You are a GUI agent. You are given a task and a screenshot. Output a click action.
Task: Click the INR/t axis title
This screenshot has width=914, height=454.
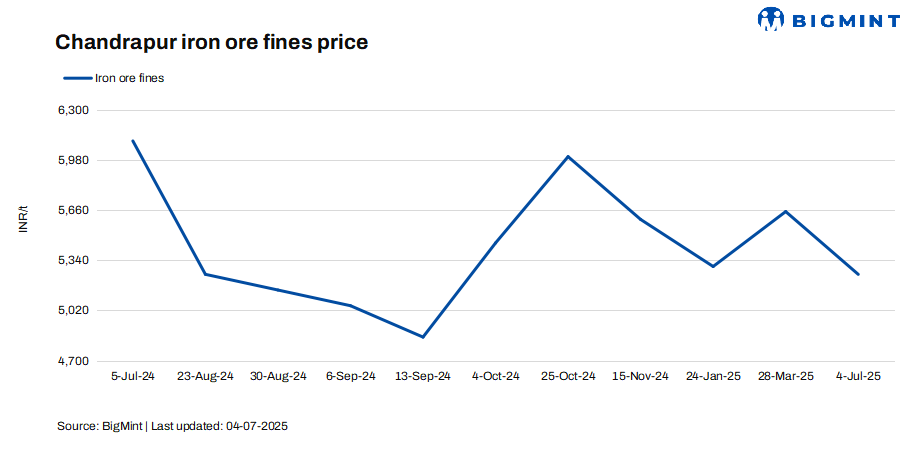tap(23, 219)
